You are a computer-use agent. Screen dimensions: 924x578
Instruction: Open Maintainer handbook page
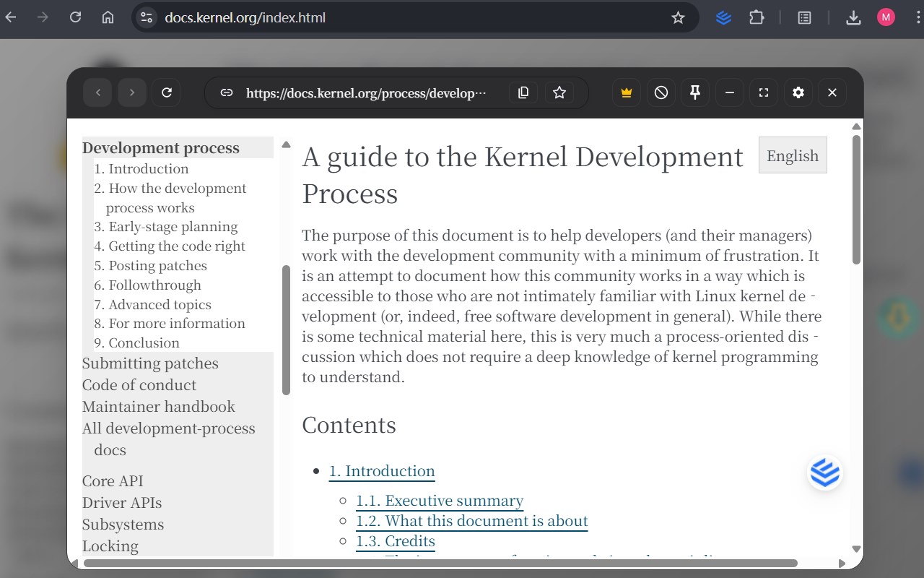pos(159,407)
